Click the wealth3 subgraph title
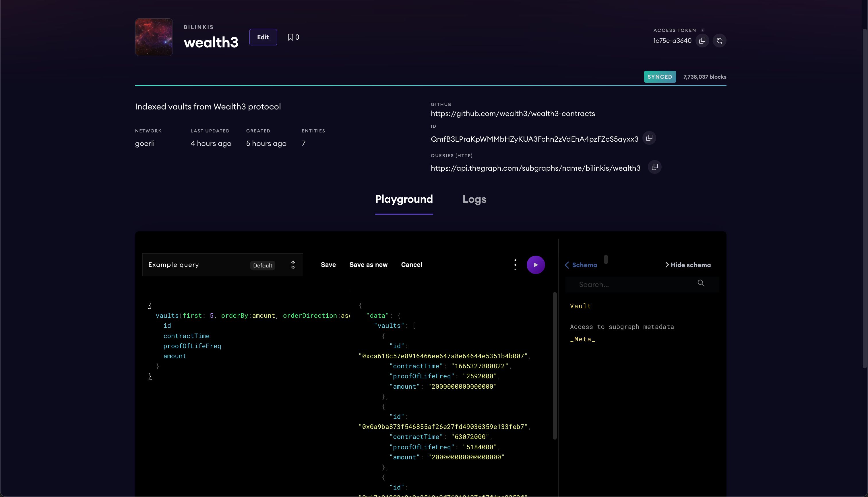Screen dimensions: 868x497 tap(211, 43)
